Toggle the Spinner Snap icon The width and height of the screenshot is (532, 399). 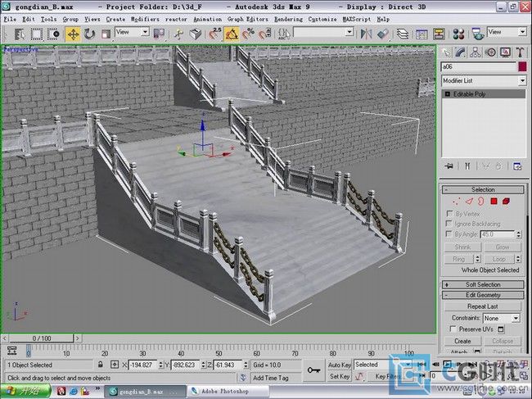265,34
